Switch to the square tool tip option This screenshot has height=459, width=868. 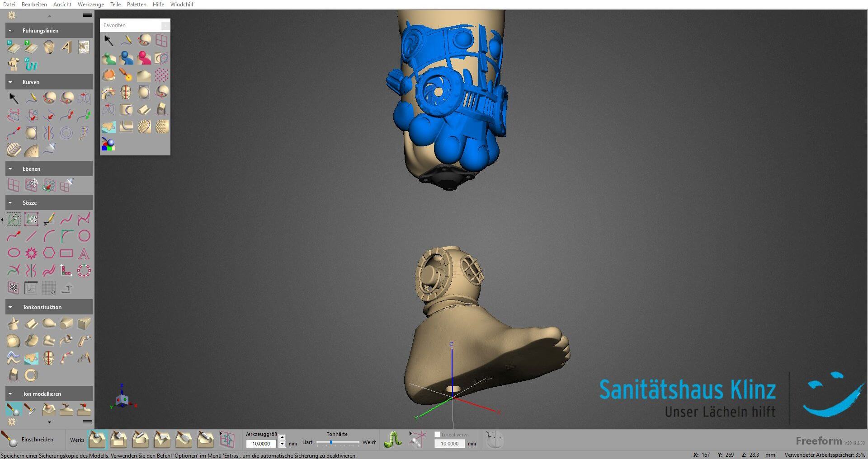[x=118, y=439]
